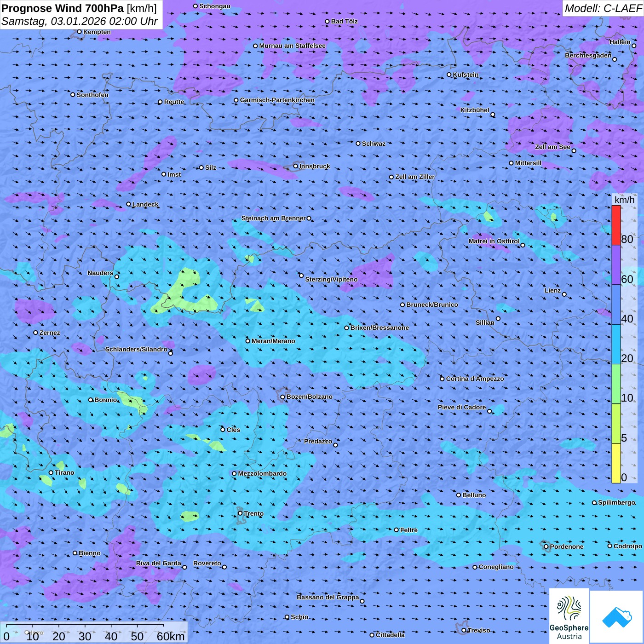Click the "Modell: C-LAEF" label

click(603, 8)
